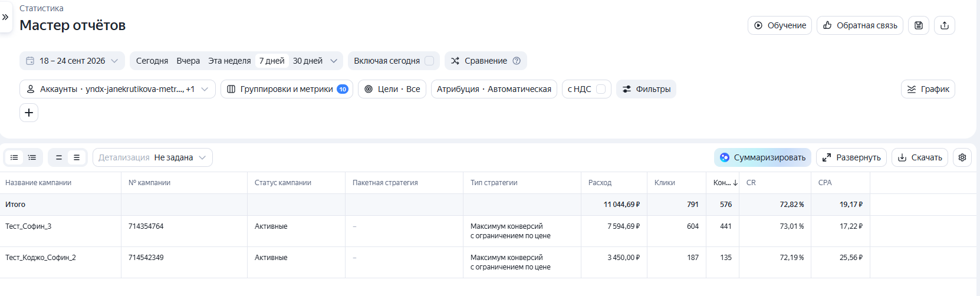Screen dimensions: 980x296
Task: Toggle the с НДС checkbox
Action: pos(601,89)
